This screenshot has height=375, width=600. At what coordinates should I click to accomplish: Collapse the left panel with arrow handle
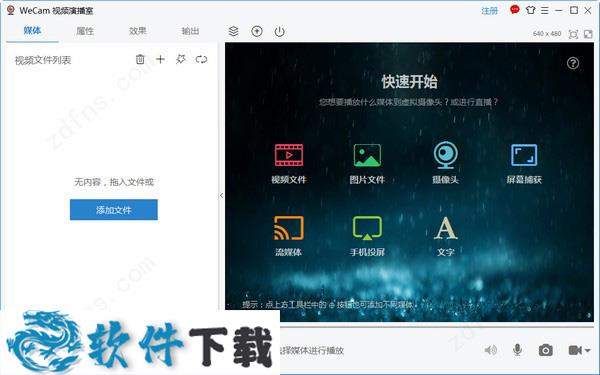pos(222,196)
